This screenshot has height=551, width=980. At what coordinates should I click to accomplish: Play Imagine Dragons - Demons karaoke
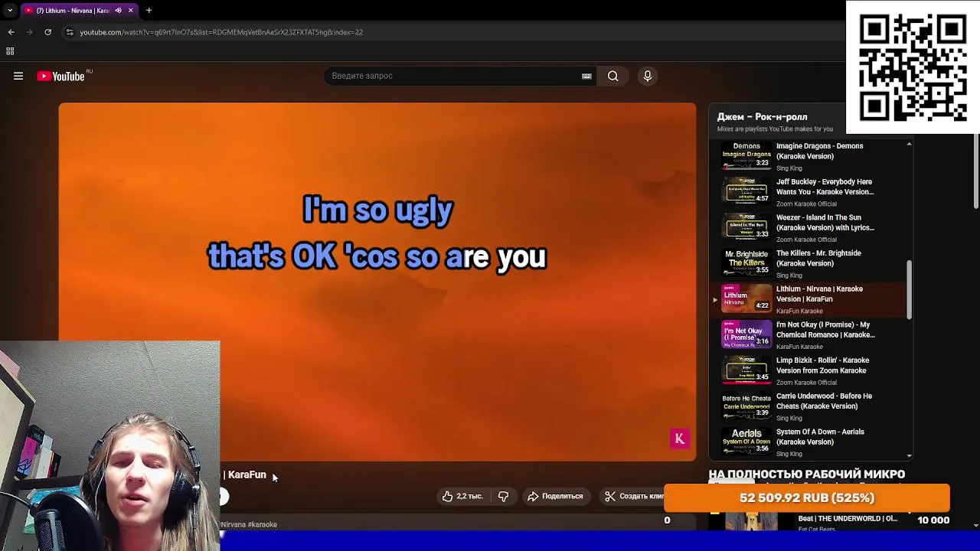click(819, 151)
